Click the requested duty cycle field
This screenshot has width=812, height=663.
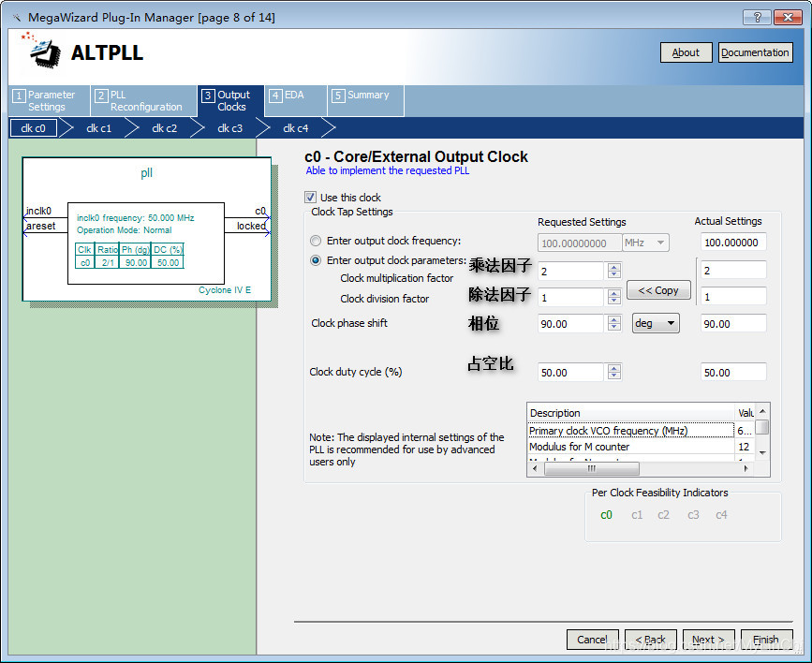[570, 373]
